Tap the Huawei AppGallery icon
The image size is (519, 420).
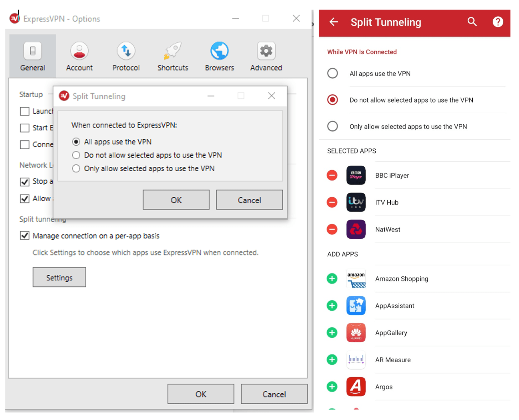356,333
